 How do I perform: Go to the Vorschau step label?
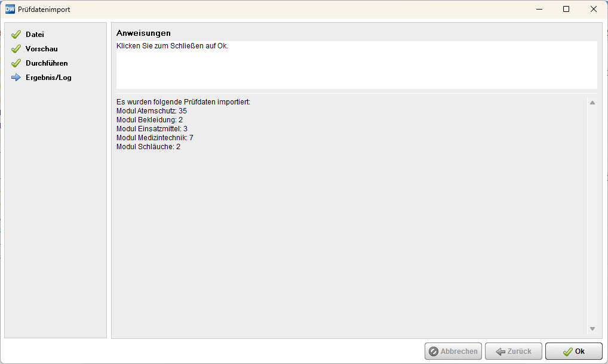[41, 49]
